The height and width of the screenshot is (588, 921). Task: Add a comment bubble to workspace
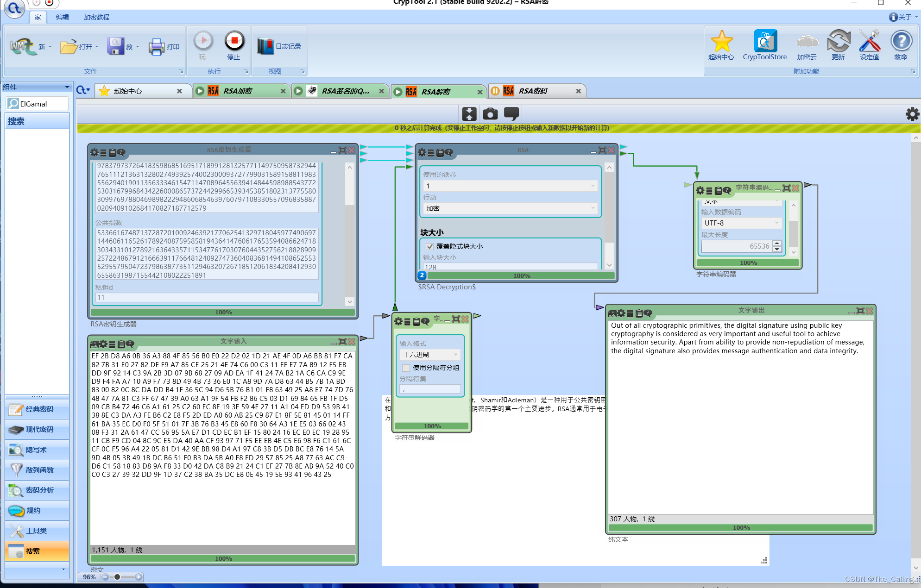point(511,114)
